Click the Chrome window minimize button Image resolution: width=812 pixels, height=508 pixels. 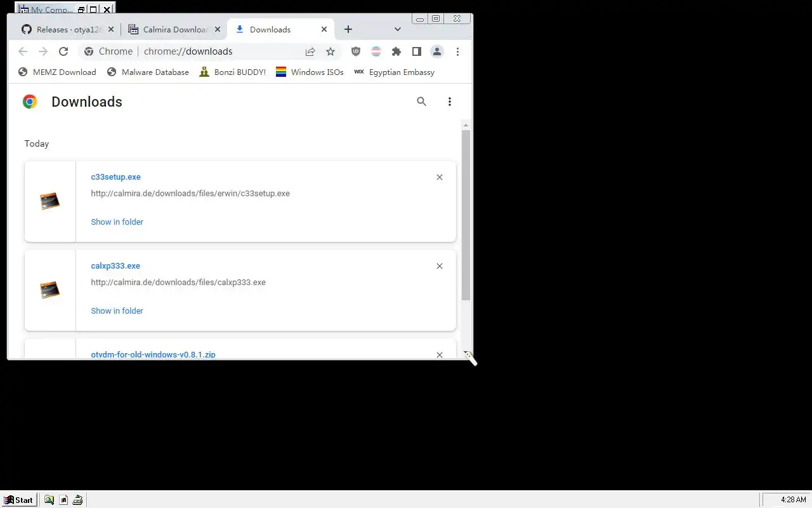[x=420, y=19]
